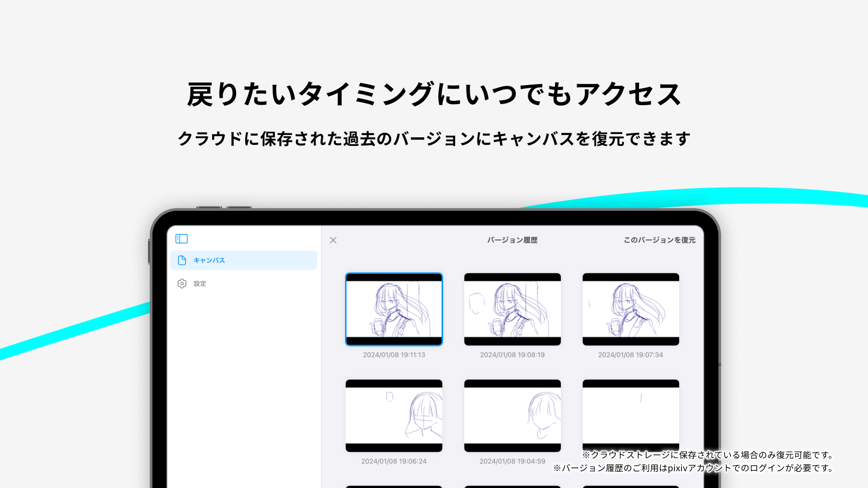Click the note about クラウドストレージ restoration
Image resolution: width=868 pixels, height=488 pixels.
(708, 455)
